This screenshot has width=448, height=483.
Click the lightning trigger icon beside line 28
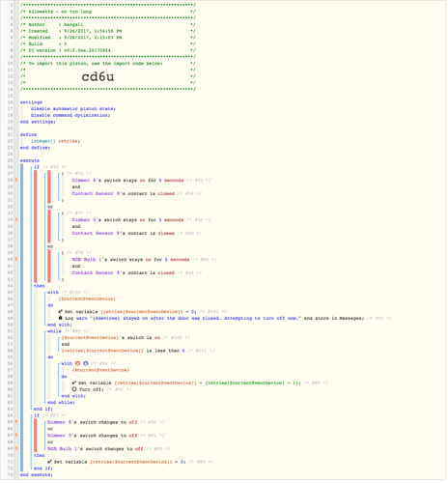tap(16, 181)
